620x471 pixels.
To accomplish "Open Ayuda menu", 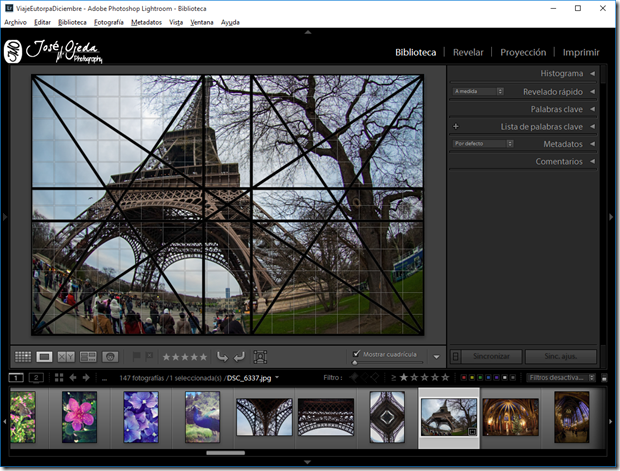I will pos(230,22).
